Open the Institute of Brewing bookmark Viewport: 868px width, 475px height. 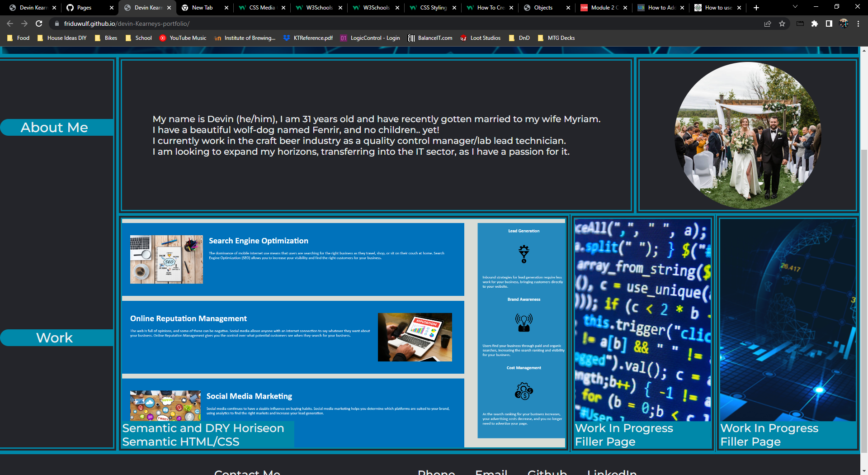click(x=245, y=38)
